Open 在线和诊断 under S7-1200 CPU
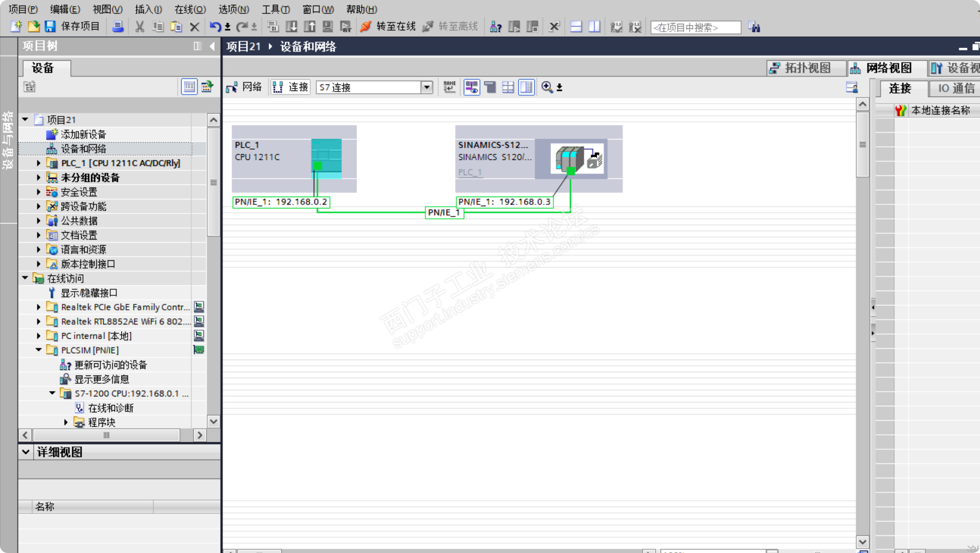 (x=110, y=408)
